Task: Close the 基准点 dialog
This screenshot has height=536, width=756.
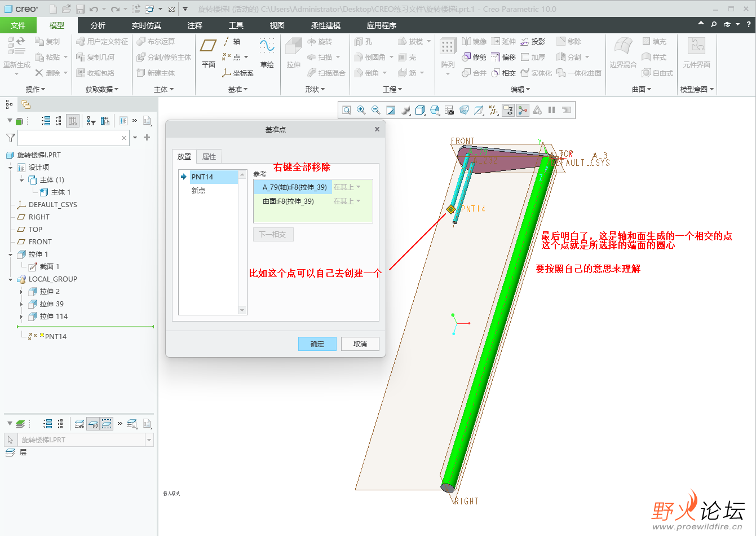Action: (x=377, y=129)
